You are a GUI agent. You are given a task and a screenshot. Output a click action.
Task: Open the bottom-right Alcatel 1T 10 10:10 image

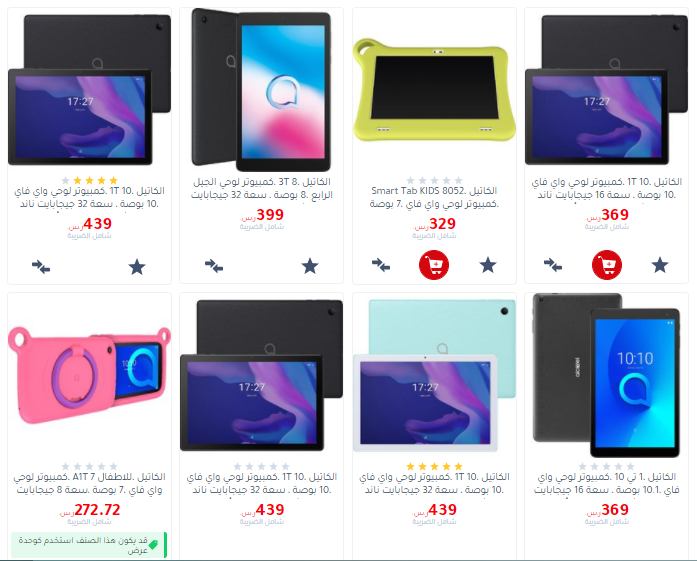(x=607, y=376)
